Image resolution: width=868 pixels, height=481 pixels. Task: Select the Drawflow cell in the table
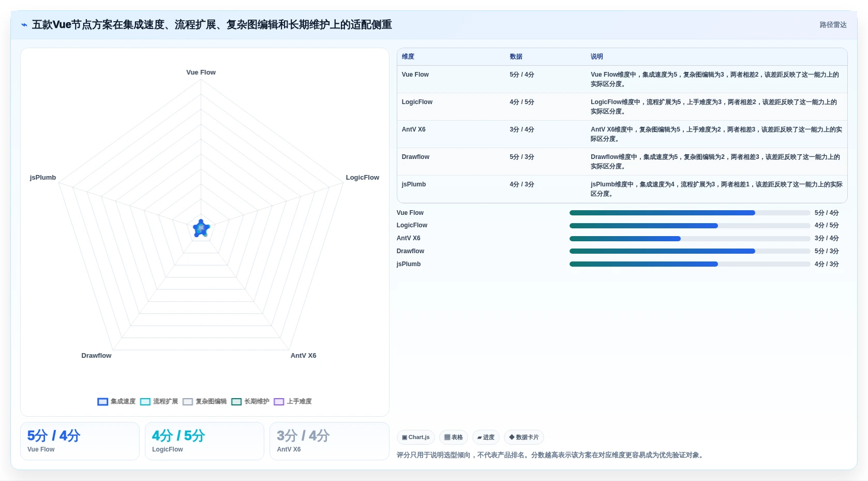(451, 162)
